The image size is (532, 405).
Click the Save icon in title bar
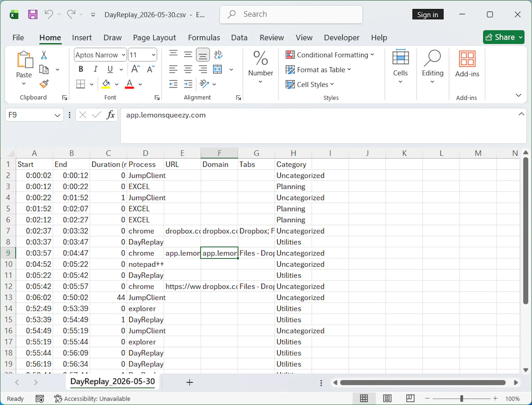tap(33, 14)
